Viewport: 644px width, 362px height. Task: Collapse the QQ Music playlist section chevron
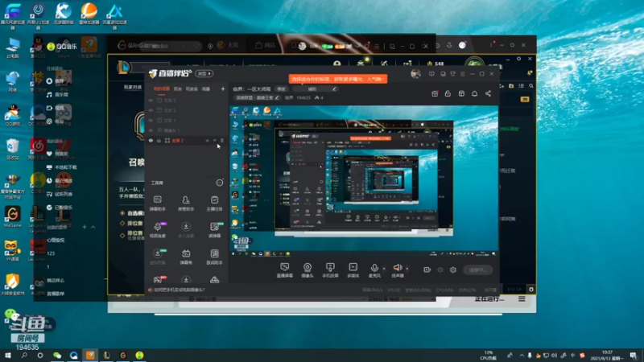pyautogui.click(x=93, y=227)
